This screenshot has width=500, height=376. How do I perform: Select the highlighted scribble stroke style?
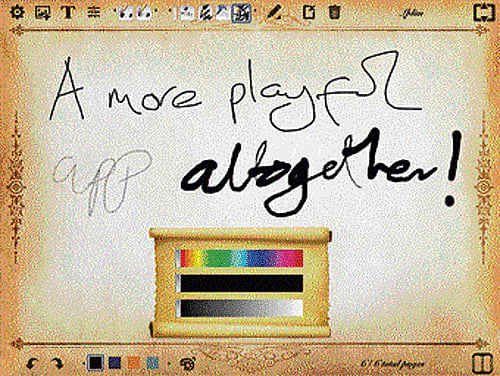[x=241, y=13]
